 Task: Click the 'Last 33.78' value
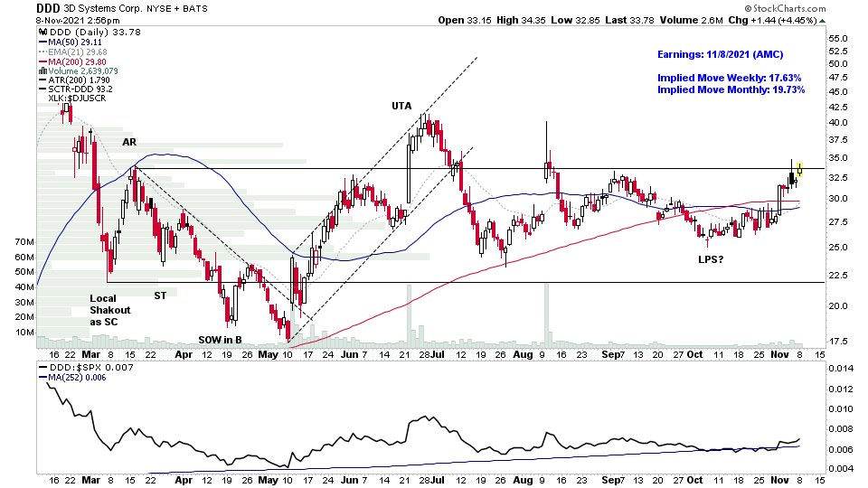(629, 21)
